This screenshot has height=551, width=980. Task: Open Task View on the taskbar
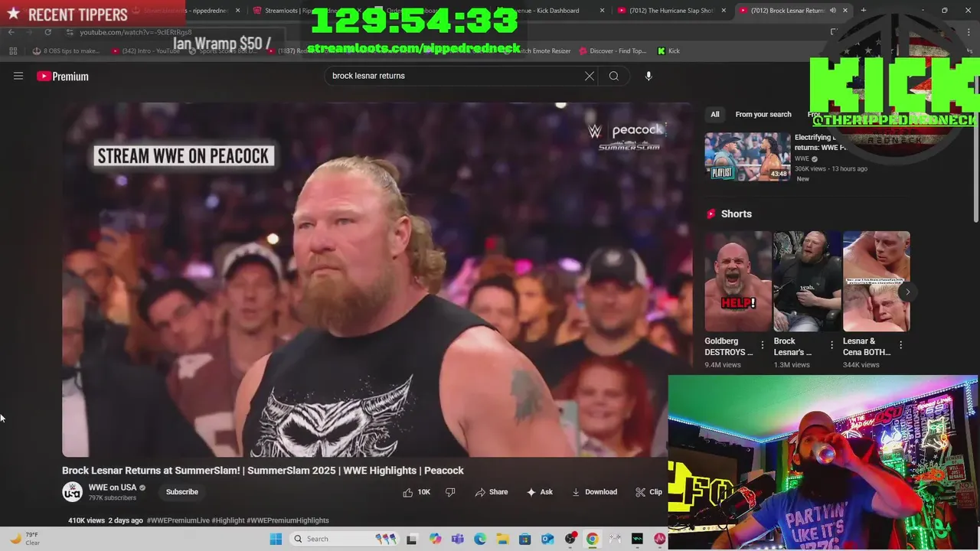click(x=411, y=540)
